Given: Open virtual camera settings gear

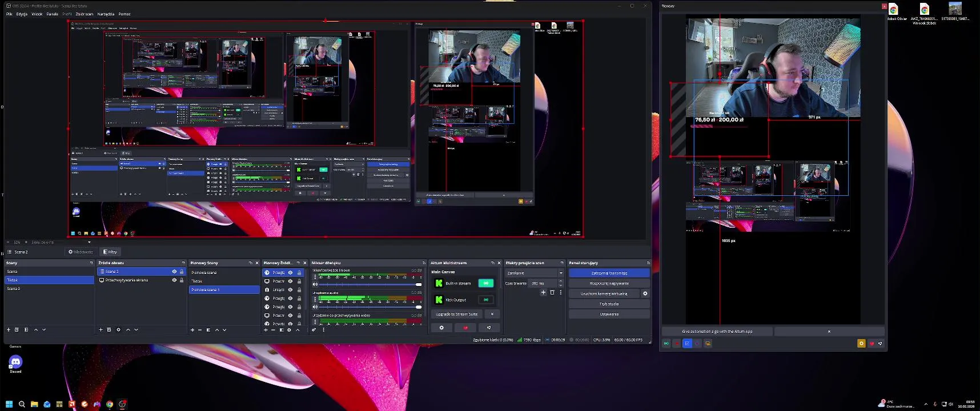Looking at the screenshot, I should pyautogui.click(x=645, y=293).
